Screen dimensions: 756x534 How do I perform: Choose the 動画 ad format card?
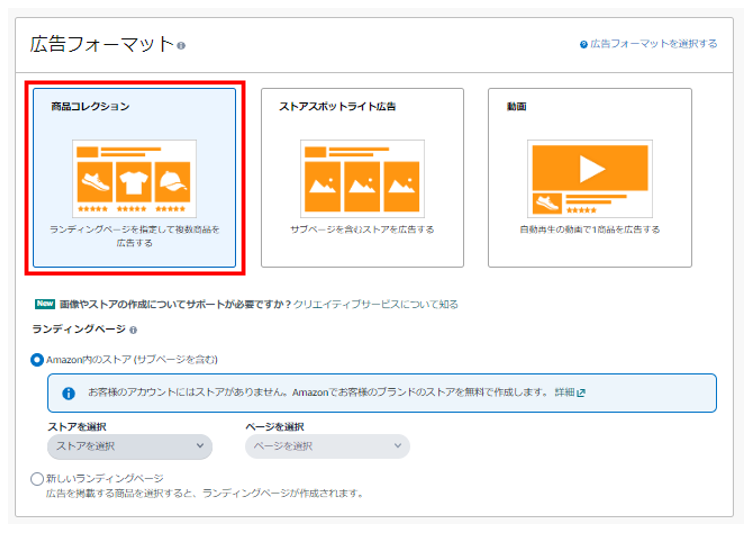click(x=590, y=177)
